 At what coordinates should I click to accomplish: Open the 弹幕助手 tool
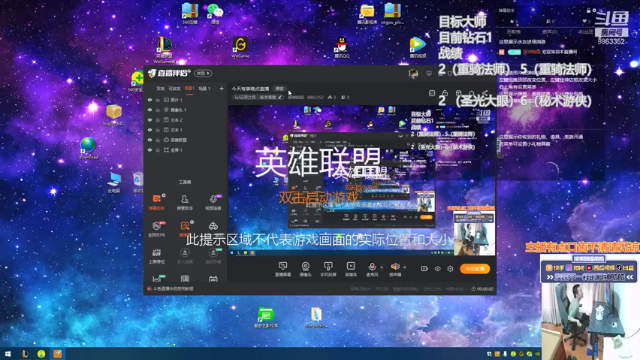point(157,202)
